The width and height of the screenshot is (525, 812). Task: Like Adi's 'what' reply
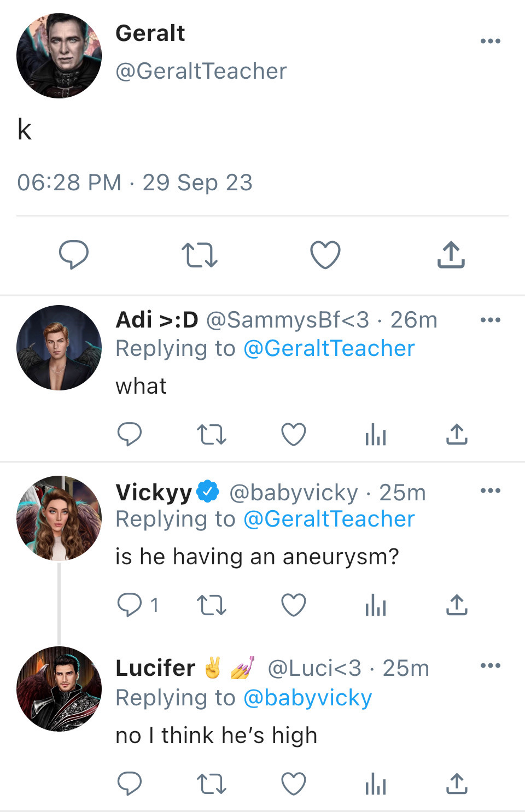click(293, 435)
